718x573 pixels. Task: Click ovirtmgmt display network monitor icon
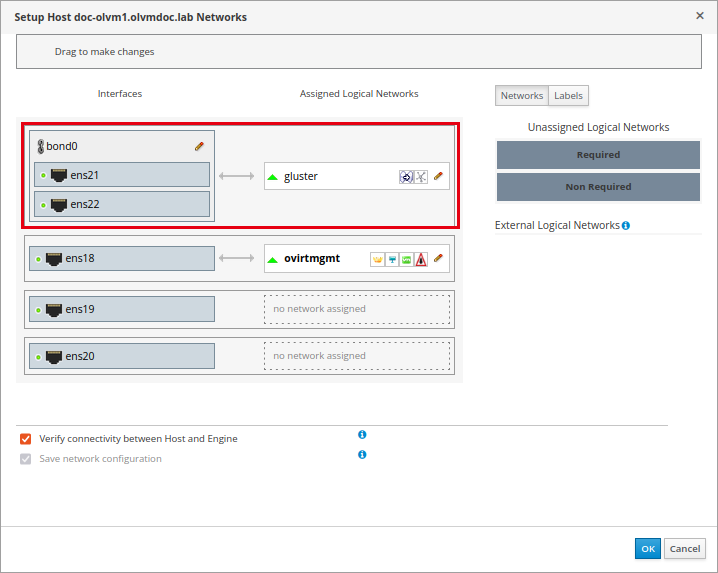pyautogui.click(x=392, y=260)
